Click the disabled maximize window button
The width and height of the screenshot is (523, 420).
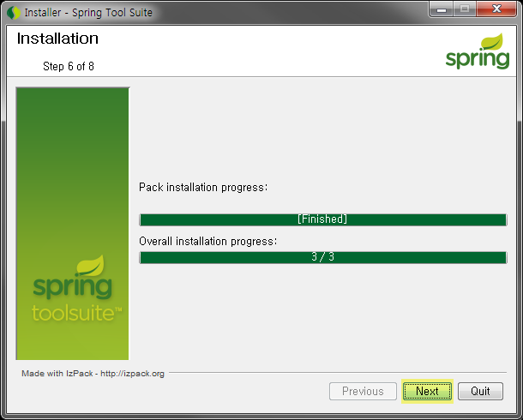pyautogui.click(x=465, y=9)
